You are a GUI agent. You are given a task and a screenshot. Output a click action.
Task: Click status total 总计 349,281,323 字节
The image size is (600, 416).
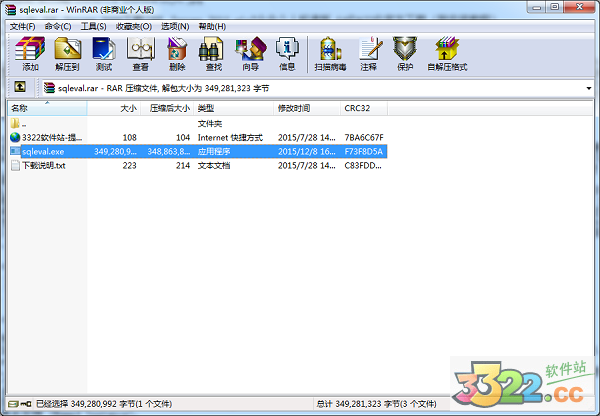pos(376,404)
